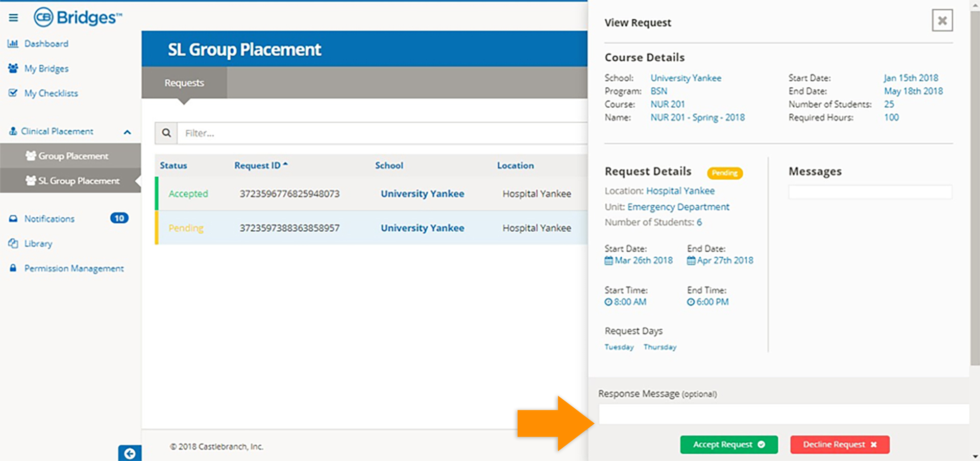This screenshot has width=980, height=461.
Task: Click the search magnifier icon
Action: click(x=166, y=133)
